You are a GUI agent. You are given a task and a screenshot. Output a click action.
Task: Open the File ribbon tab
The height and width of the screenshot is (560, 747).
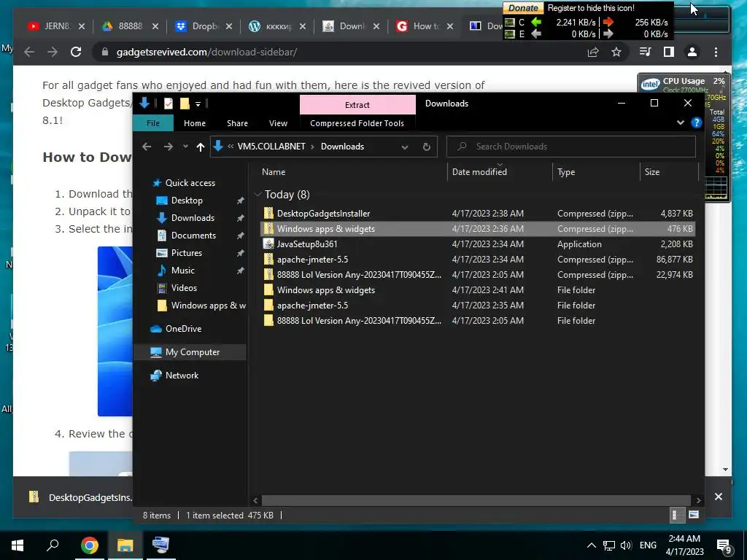tap(153, 122)
